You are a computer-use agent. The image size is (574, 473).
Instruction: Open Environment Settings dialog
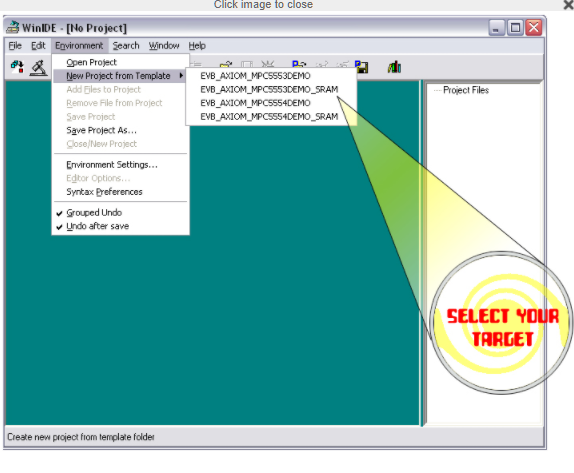pyautogui.click(x=112, y=165)
